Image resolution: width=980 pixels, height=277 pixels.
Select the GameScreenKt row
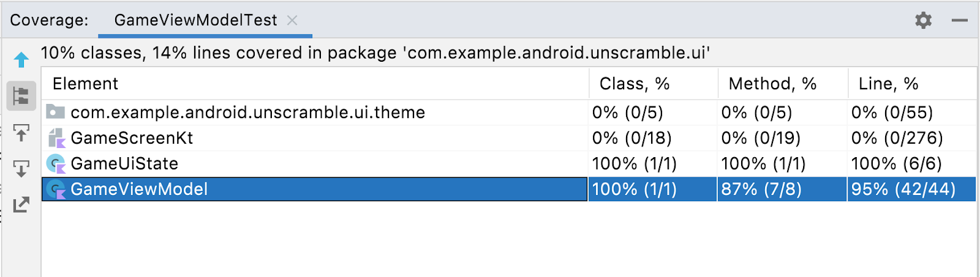tap(132, 138)
